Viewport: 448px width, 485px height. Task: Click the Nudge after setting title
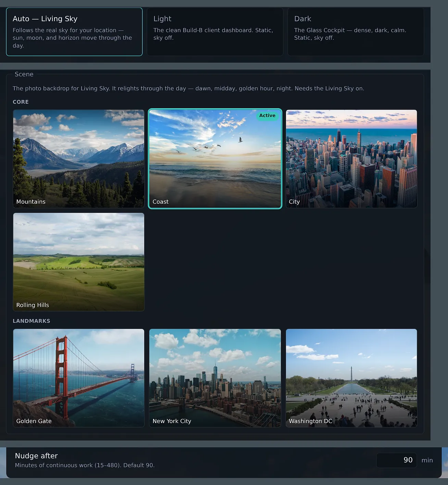[36, 456]
